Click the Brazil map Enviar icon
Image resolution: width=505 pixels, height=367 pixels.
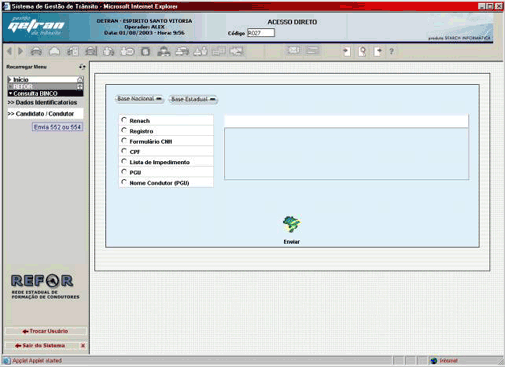click(292, 224)
